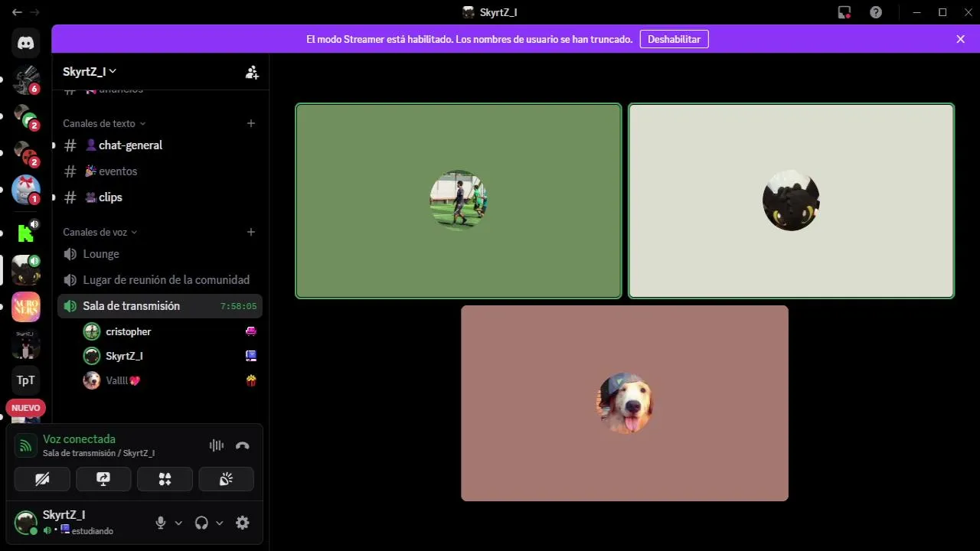Select Sala de transmisión voice channel
The image size is (980, 551).
[160, 306]
